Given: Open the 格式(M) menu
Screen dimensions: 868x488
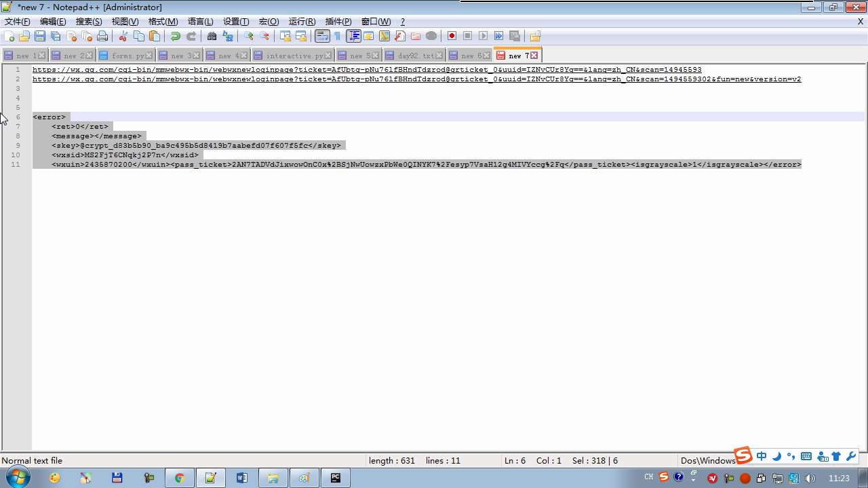Looking at the screenshot, I should pyautogui.click(x=163, y=22).
